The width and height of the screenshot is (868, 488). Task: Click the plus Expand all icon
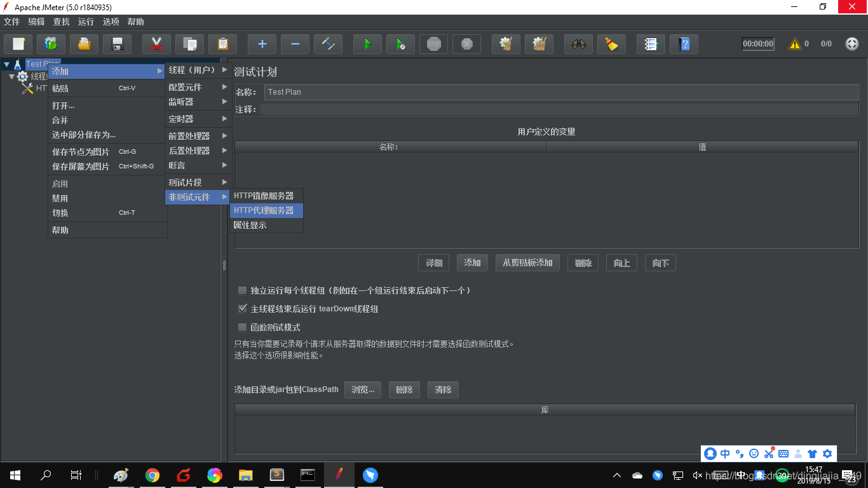pyautogui.click(x=262, y=44)
